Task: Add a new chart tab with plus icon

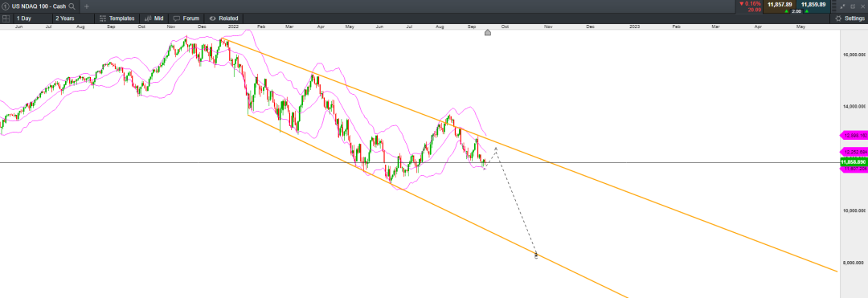Action: coord(86,6)
